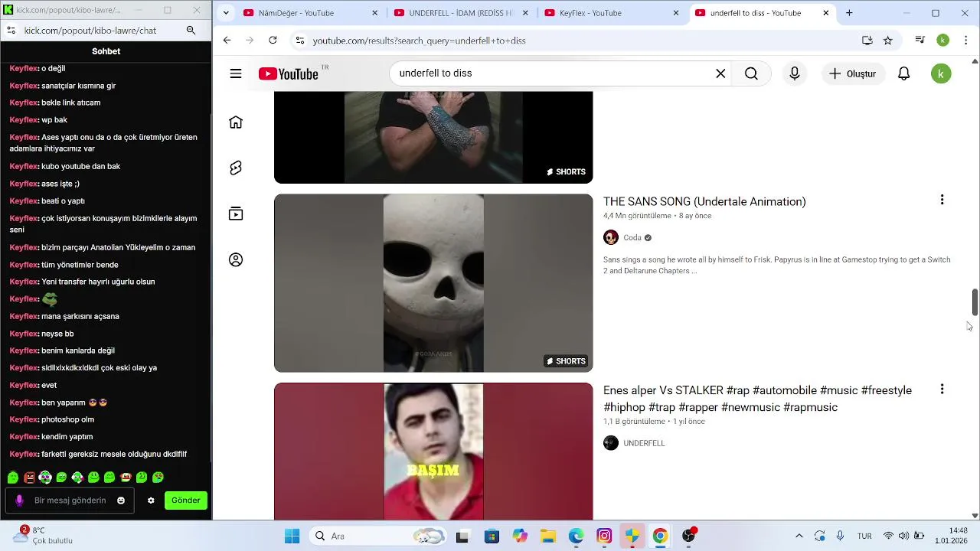Click the scroll down arrow of YouTube page

[x=975, y=516]
